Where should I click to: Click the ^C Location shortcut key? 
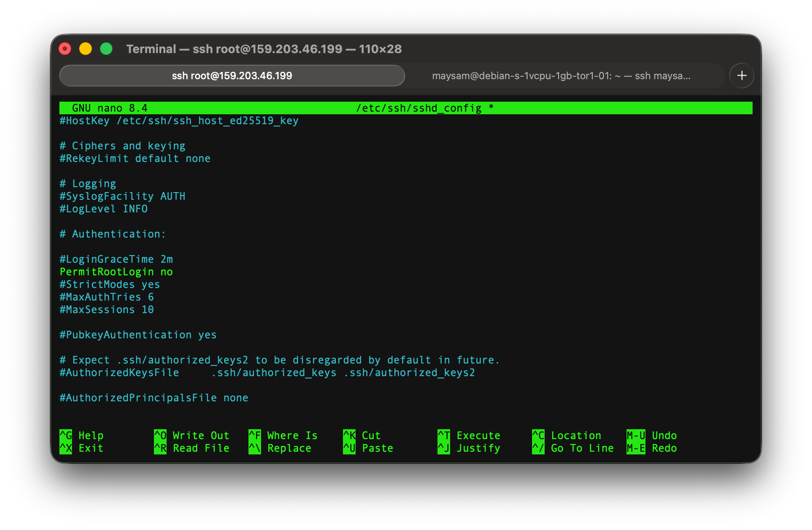point(538,436)
